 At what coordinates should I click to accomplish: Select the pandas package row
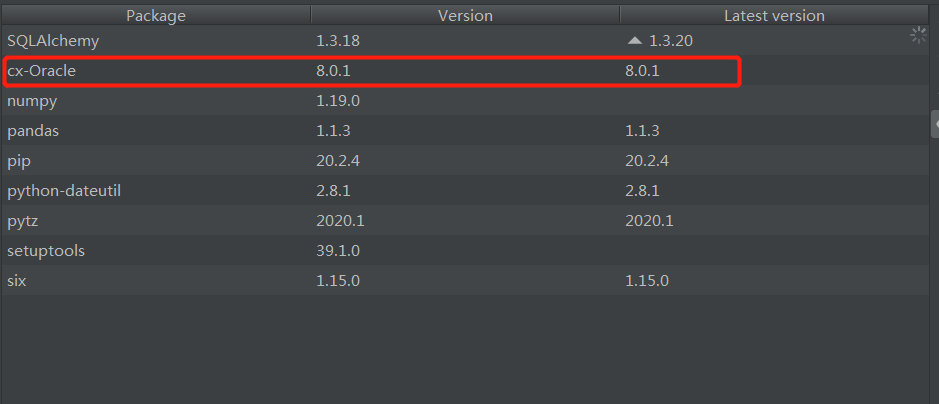coord(465,130)
